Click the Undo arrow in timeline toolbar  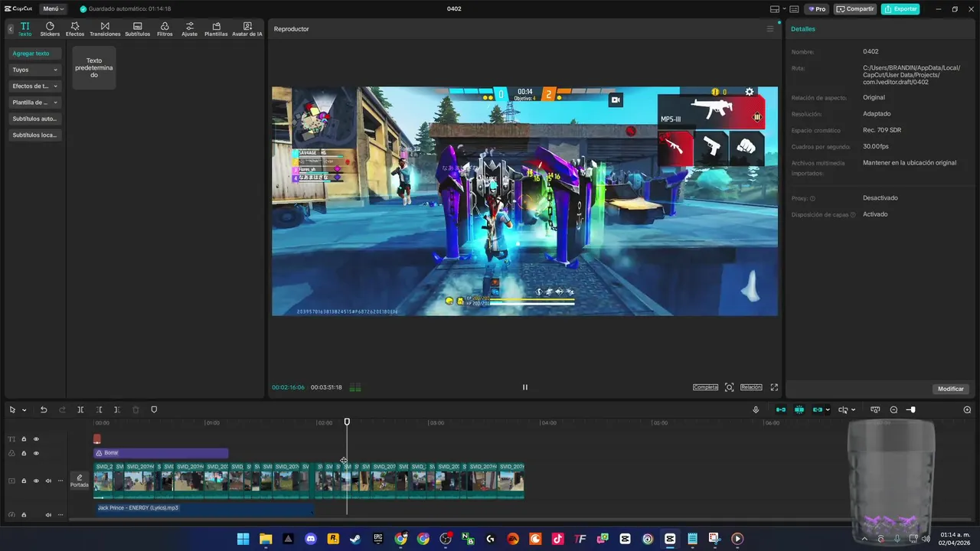(x=44, y=410)
